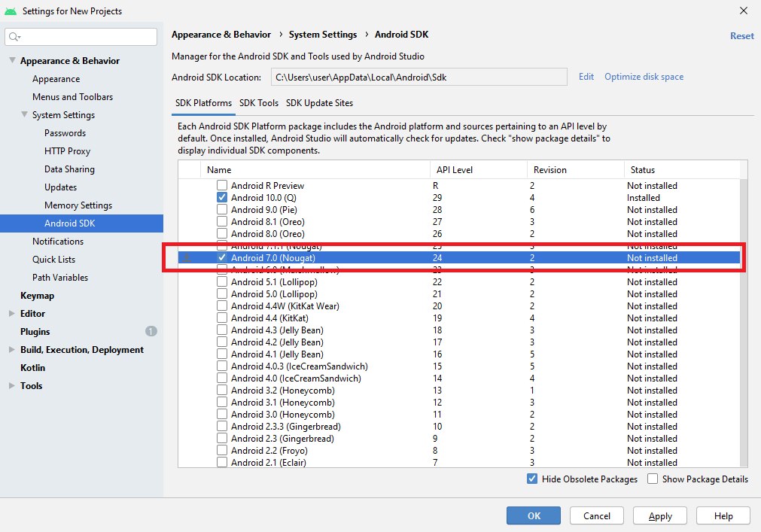Switch to the SDK Platforms tab
Screen dimensions: 761x532
203,103
